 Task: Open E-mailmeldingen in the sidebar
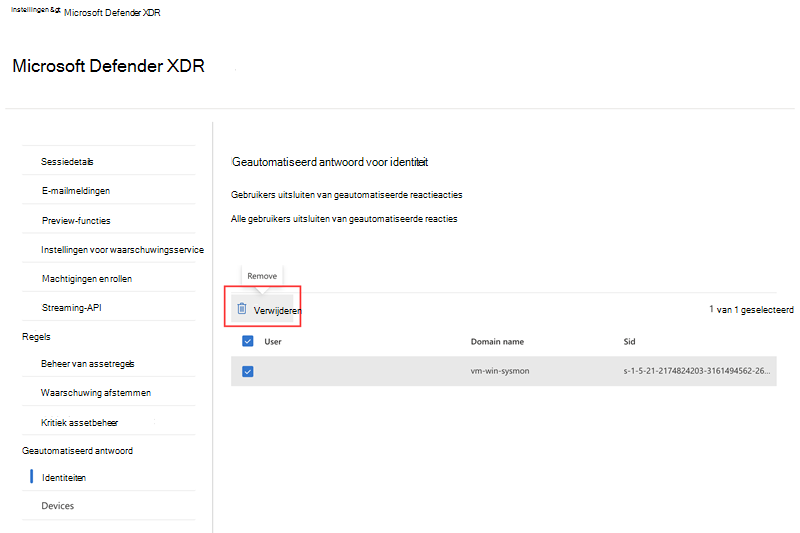pyautogui.click(x=76, y=191)
